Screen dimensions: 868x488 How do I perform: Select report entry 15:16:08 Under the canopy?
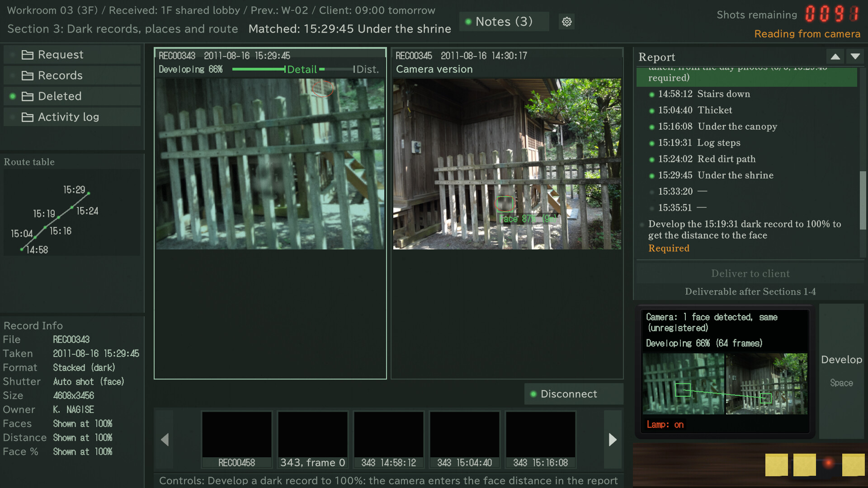(717, 127)
